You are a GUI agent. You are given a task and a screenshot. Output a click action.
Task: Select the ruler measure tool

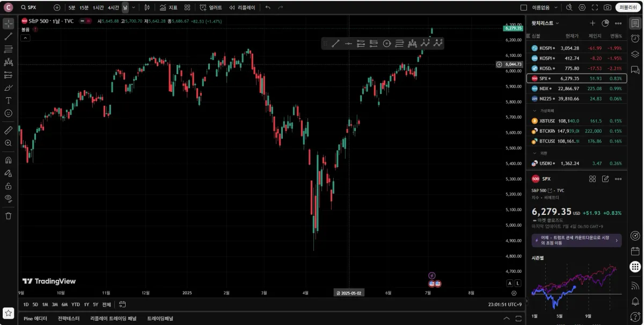click(x=8, y=130)
